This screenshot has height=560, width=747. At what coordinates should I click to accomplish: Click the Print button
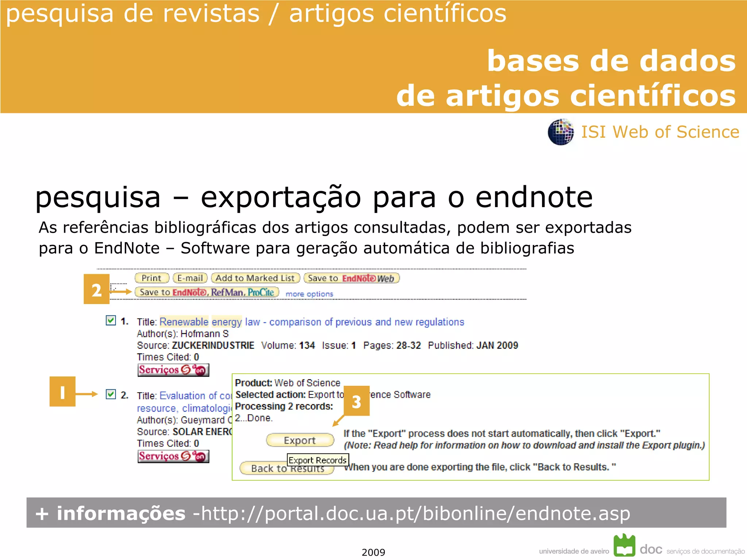[152, 278]
